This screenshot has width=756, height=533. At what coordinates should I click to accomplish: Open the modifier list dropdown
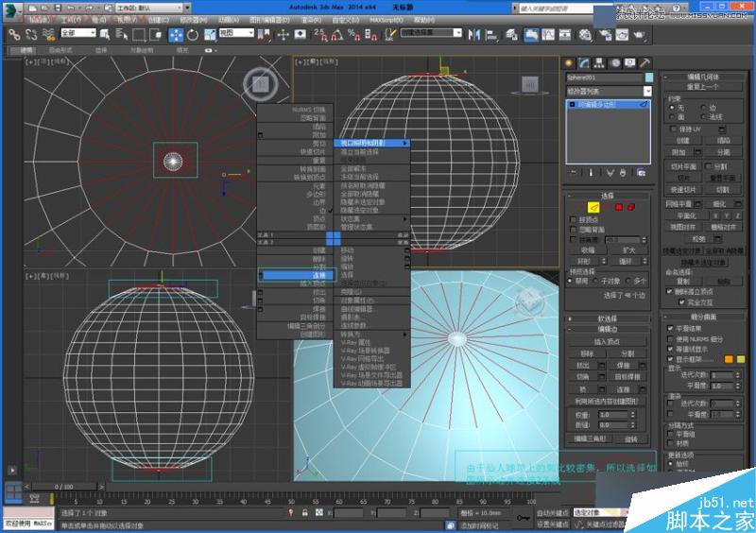[646, 91]
